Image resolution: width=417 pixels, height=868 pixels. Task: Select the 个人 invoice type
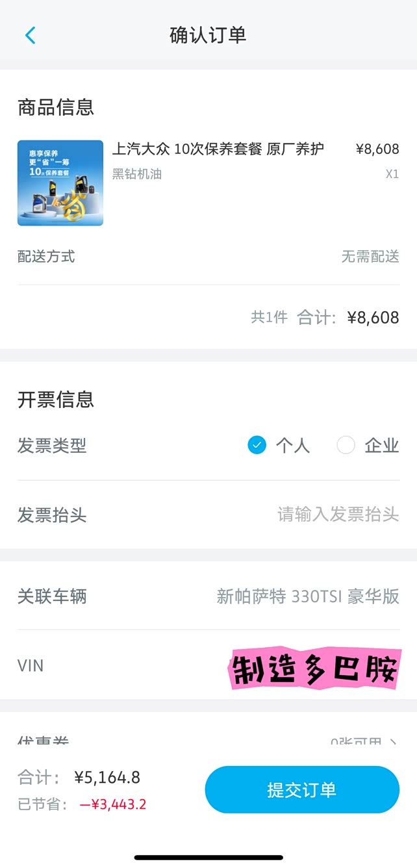[x=257, y=446]
